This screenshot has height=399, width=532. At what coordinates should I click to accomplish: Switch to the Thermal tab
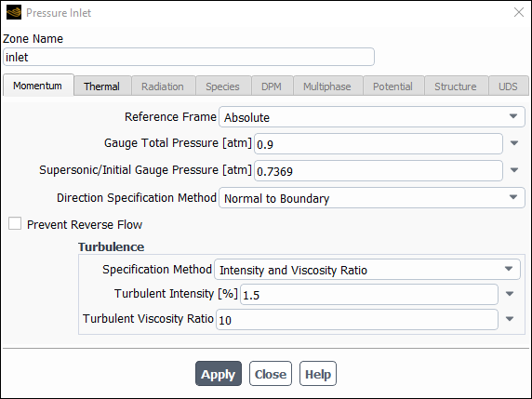tap(102, 86)
